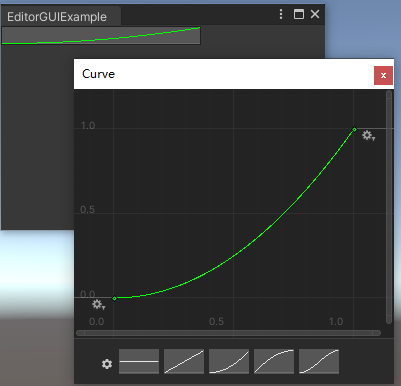Close the Curve window with the red X
401x386 pixels.
point(383,75)
